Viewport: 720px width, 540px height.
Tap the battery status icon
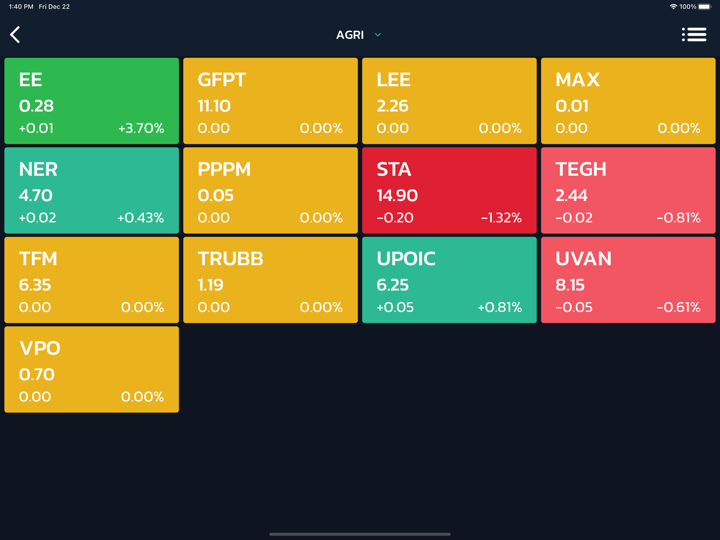(x=704, y=7)
